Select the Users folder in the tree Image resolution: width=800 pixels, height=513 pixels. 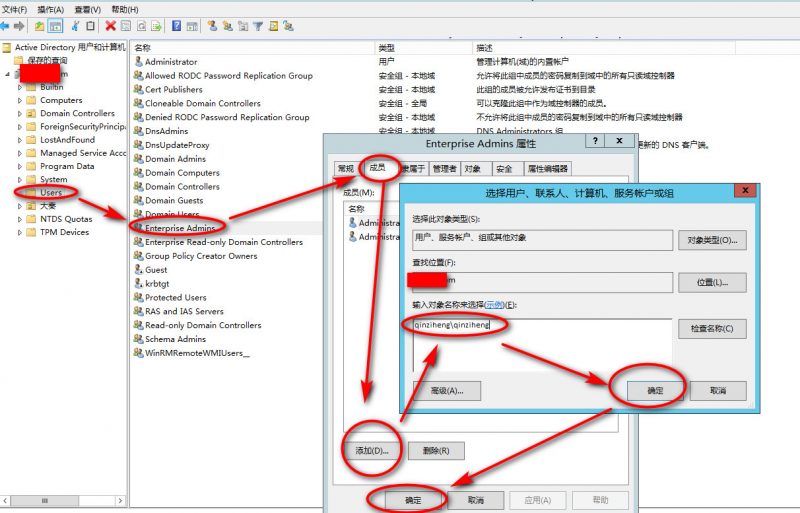point(51,192)
